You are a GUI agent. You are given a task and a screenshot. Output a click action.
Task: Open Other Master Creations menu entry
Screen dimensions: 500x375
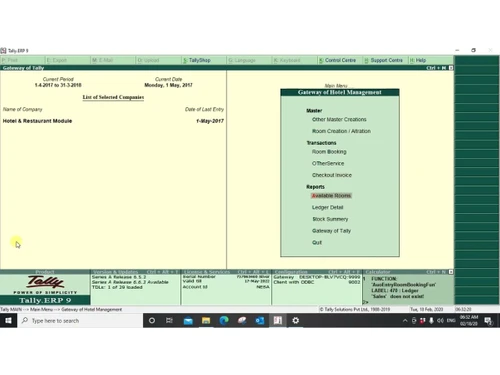coord(339,119)
